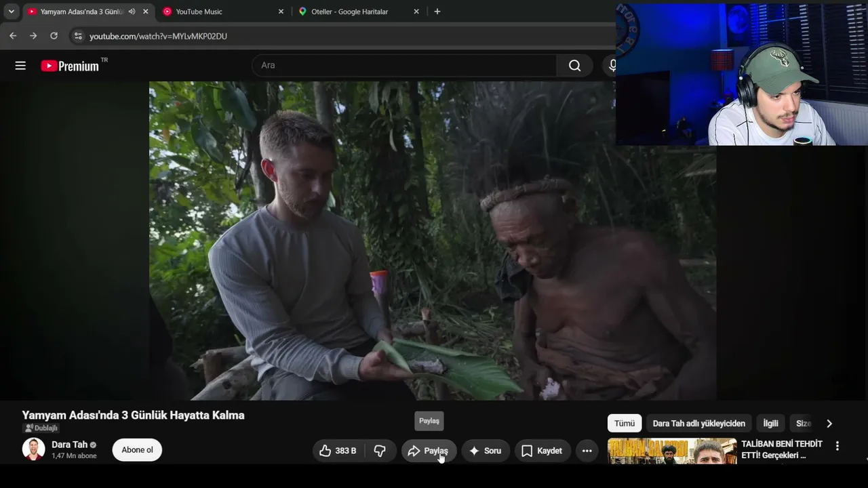Go forward in browser history
The height and width of the screenshot is (488, 868).
[33, 36]
